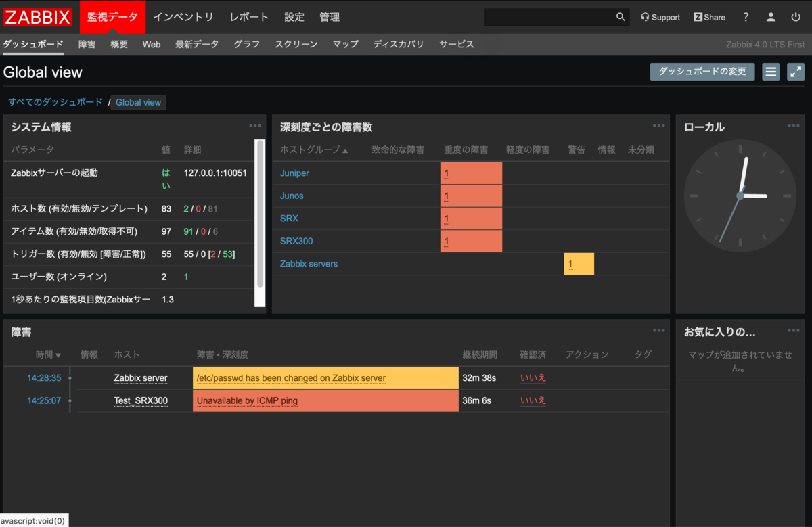
Task: Click the search input field
Action: tap(548, 17)
